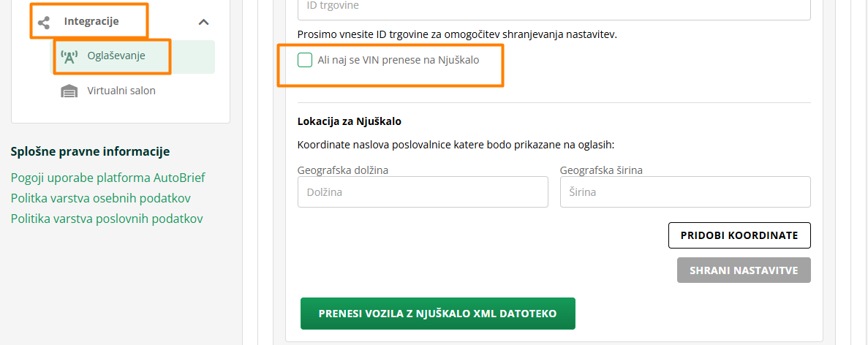Image resolution: width=868 pixels, height=345 pixels.
Task: Click into the Dolžina longitude field
Action: point(423,192)
